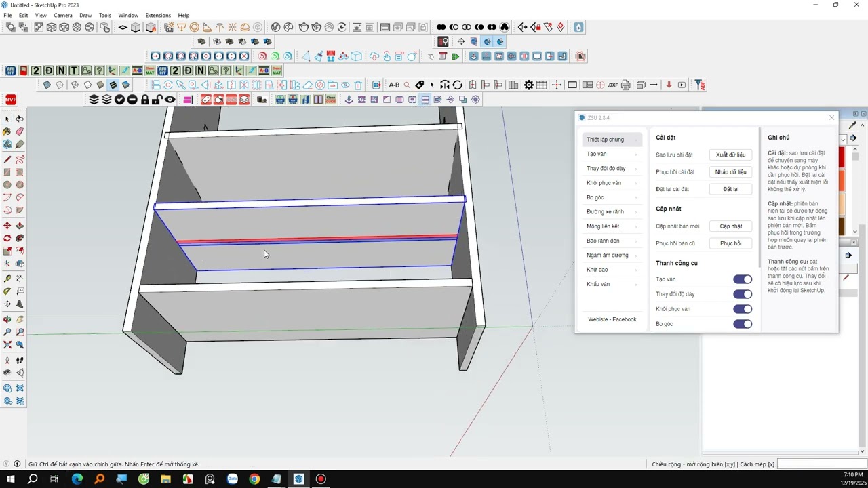Screen dimensions: 868x488
Task: Click the black refresh arrows icon
Action: 458,85
